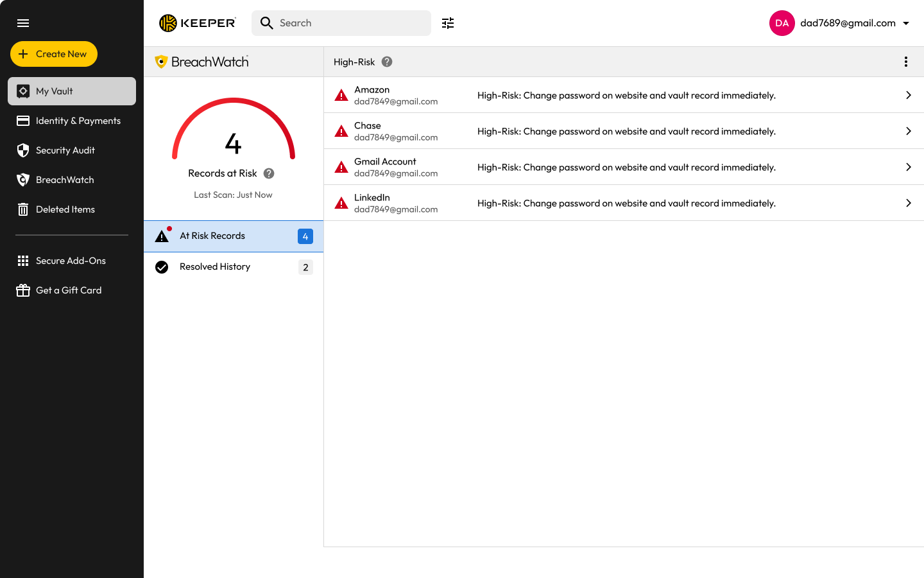Open Identity & Payments section

click(78, 120)
